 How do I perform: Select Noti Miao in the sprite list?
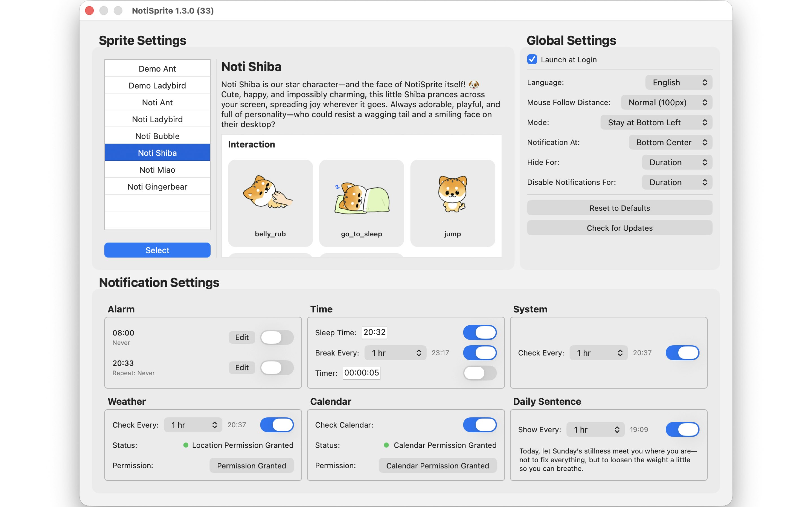click(157, 169)
